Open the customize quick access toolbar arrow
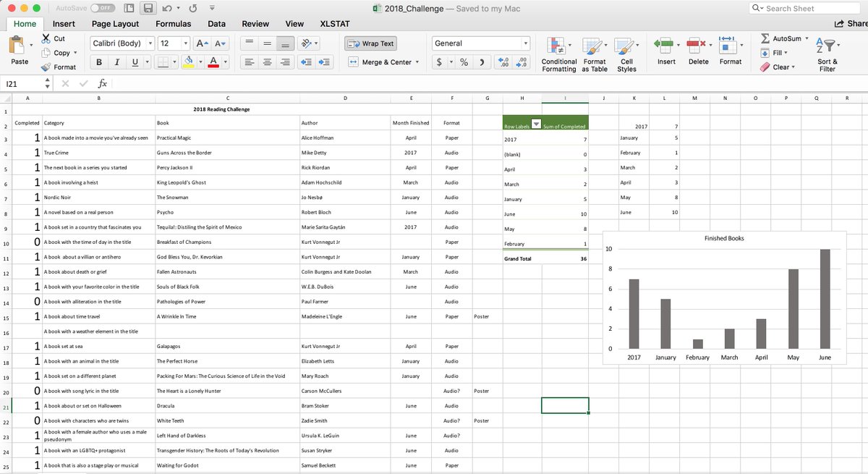 coord(211,9)
